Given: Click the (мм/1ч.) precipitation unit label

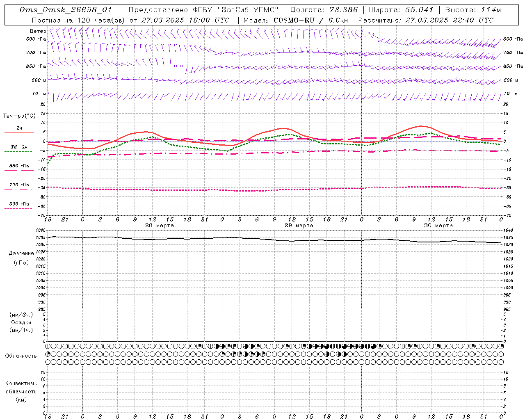Looking at the screenshot, I should tap(21, 330).
